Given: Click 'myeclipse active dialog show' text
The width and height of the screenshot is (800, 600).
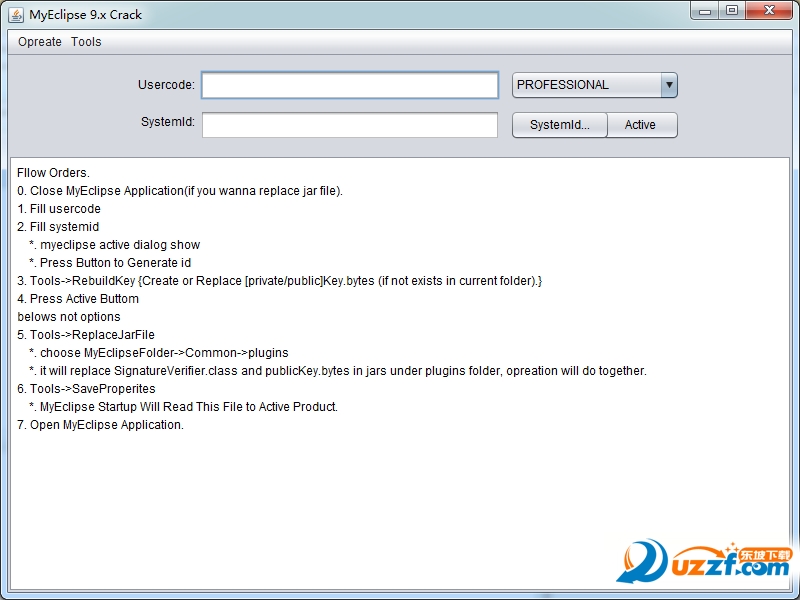Looking at the screenshot, I should (x=120, y=245).
